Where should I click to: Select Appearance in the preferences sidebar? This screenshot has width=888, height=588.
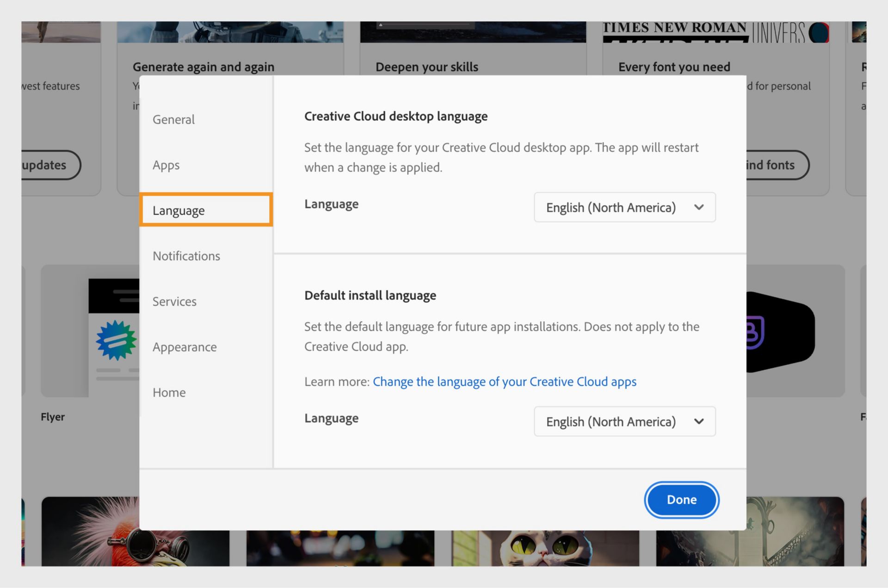pos(185,347)
